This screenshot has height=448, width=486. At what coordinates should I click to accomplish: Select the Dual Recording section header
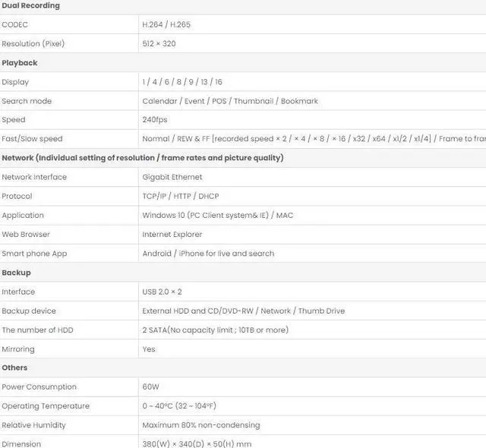pyautogui.click(x=30, y=5)
